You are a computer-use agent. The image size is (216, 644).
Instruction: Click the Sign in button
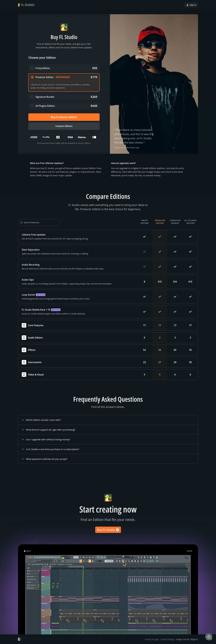191,5
